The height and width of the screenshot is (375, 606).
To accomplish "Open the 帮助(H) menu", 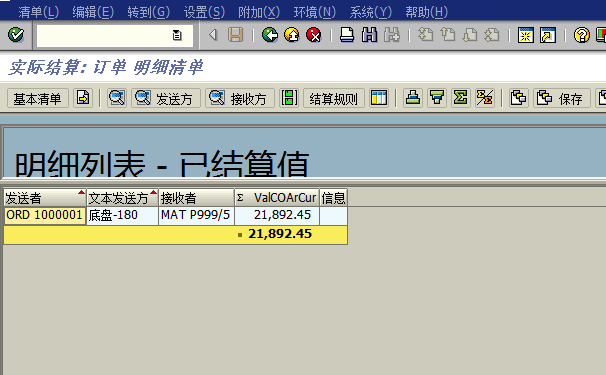I will [x=426, y=12].
